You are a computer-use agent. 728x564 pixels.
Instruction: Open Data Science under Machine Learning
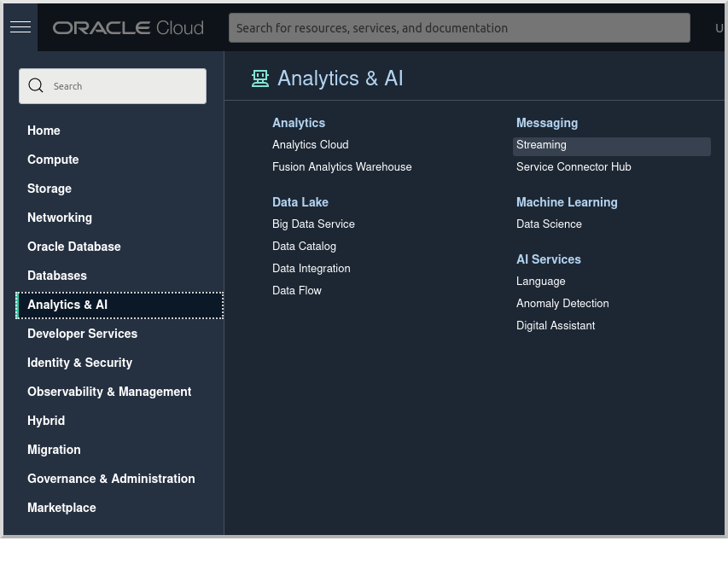point(549,224)
